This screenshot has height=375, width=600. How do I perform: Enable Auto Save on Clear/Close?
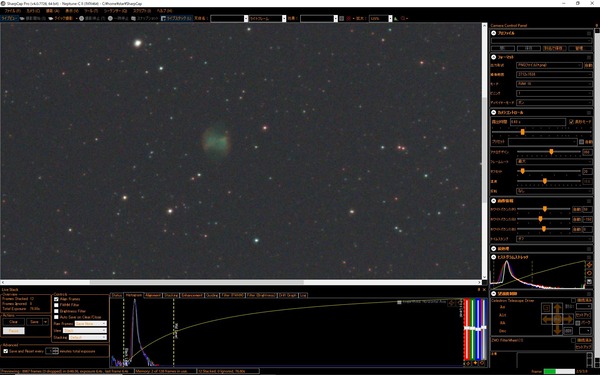coord(56,317)
